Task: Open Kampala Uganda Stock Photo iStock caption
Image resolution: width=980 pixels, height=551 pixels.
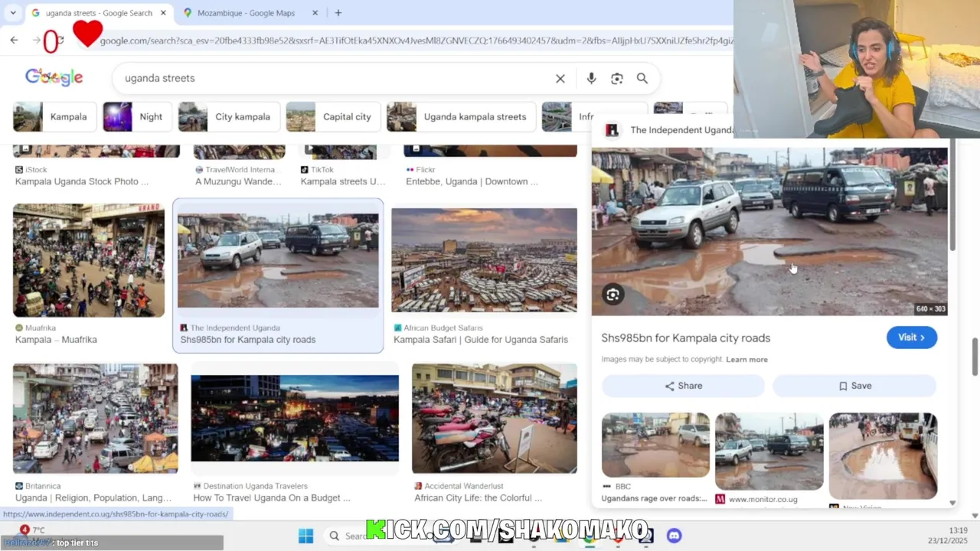Action: [82, 182]
